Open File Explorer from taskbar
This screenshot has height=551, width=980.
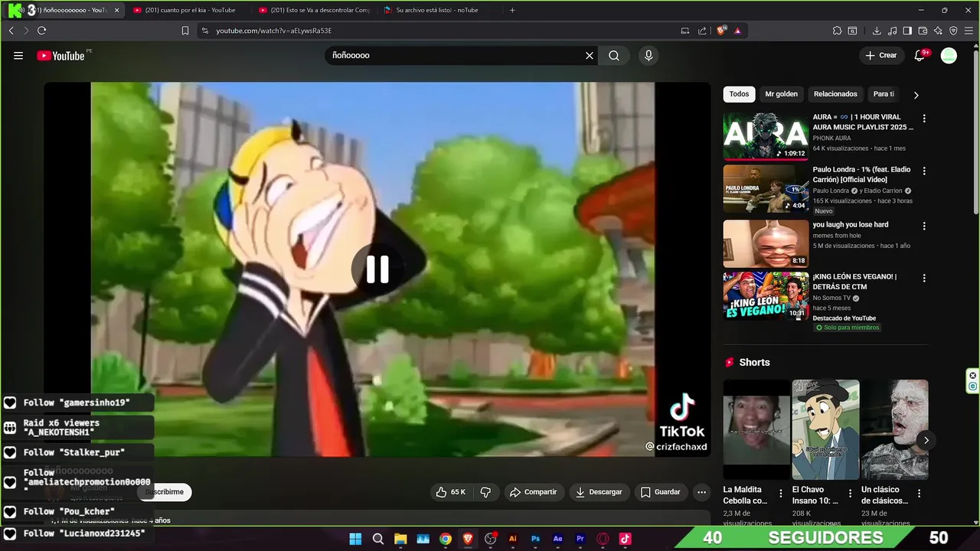coord(400,539)
